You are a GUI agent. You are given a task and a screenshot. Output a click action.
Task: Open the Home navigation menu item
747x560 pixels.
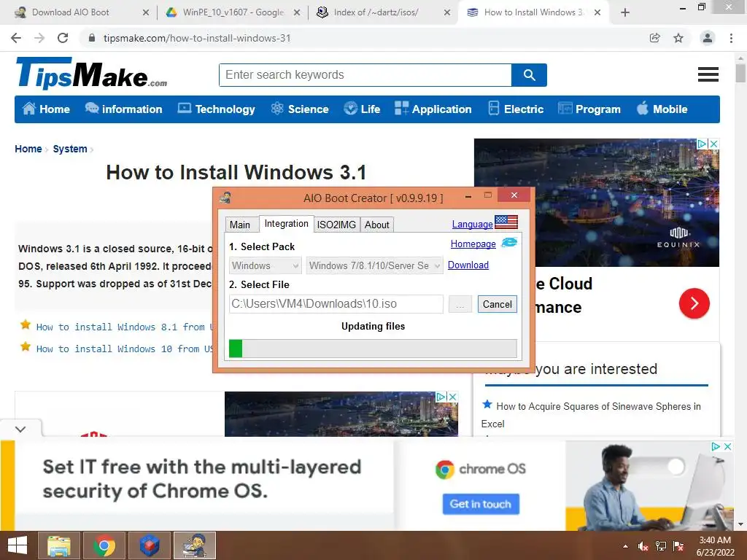tap(46, 109)
